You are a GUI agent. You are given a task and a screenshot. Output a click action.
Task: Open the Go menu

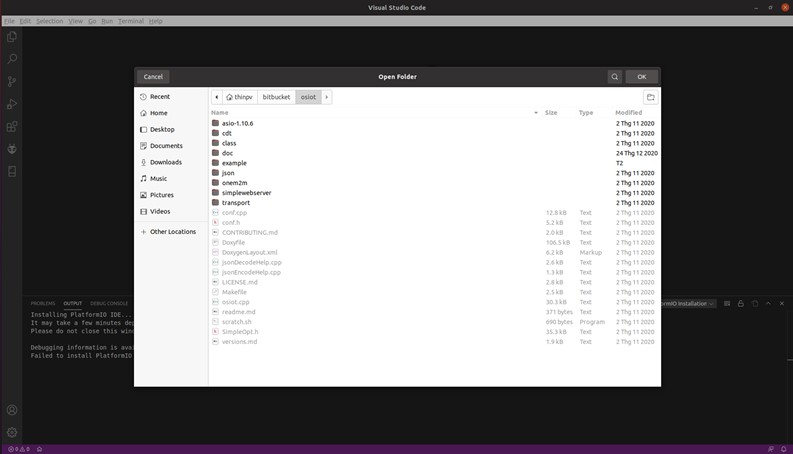[92, 21]
